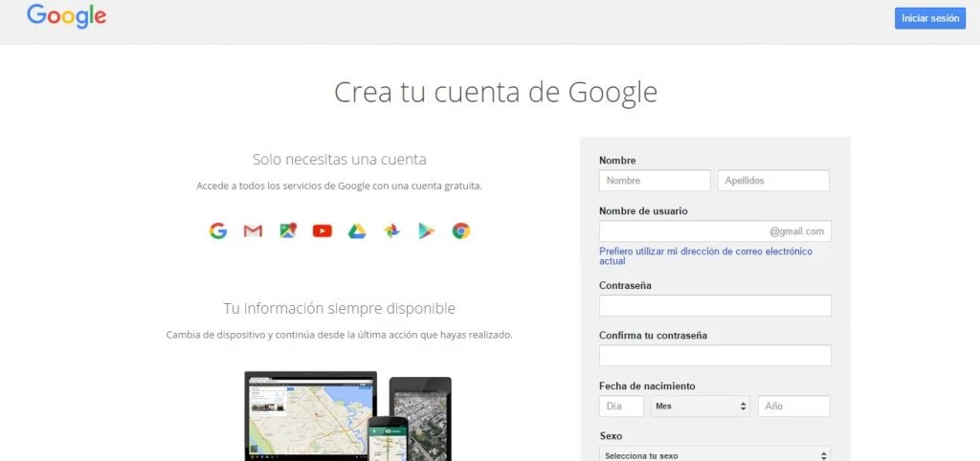Focus the Nombre first name field
The width and height of the screenshot is (980, 461).
[655, 181]
